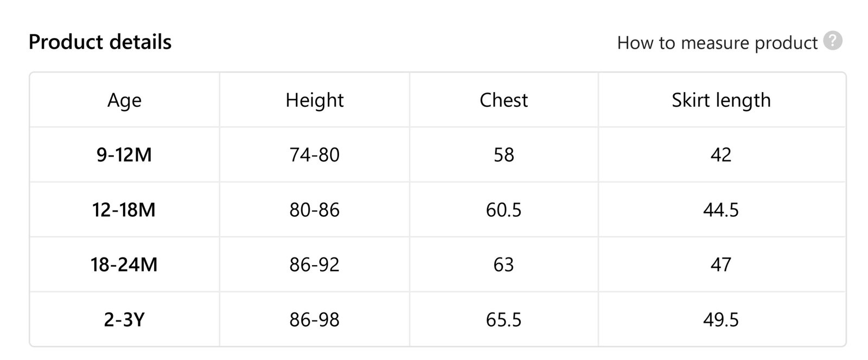Click the 86-92 height cell
The image size is (868, 360).
click(x=315, y=265)
